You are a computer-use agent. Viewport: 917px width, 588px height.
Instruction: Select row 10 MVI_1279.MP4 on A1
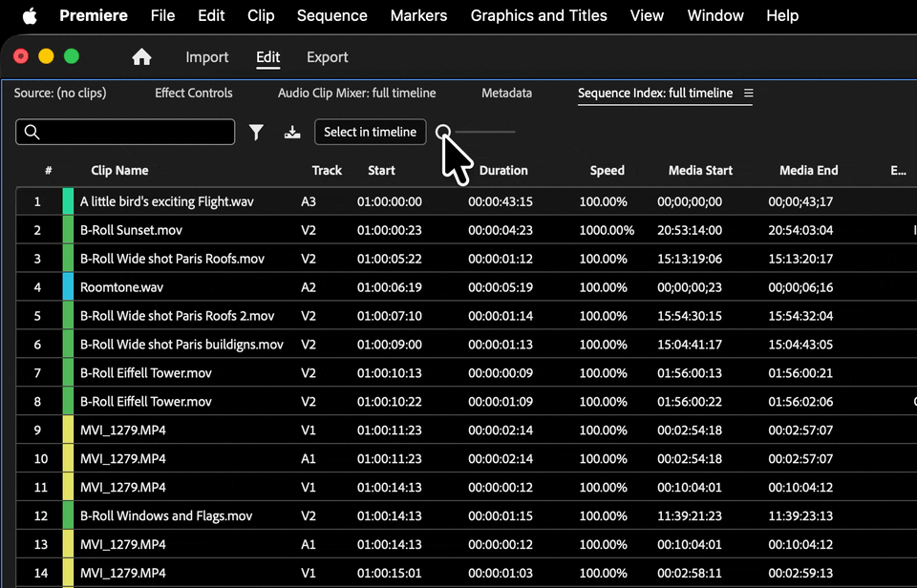tap(466, 459)
